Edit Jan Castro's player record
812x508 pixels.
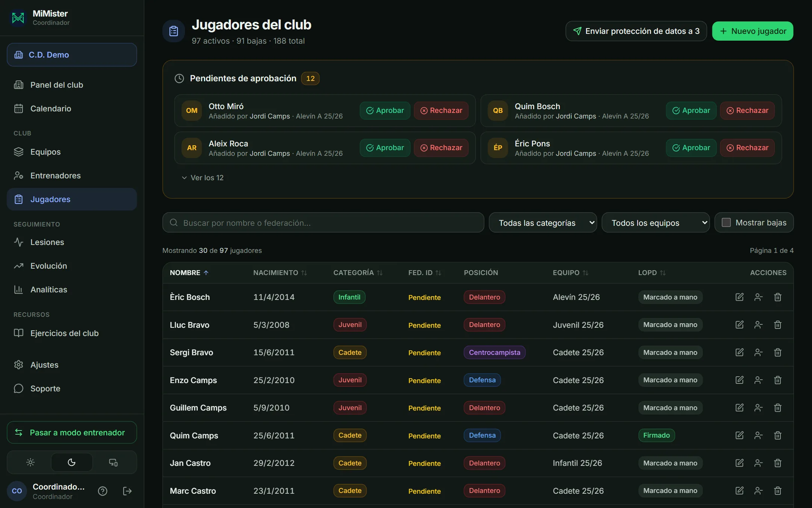(x=739, y=463)
